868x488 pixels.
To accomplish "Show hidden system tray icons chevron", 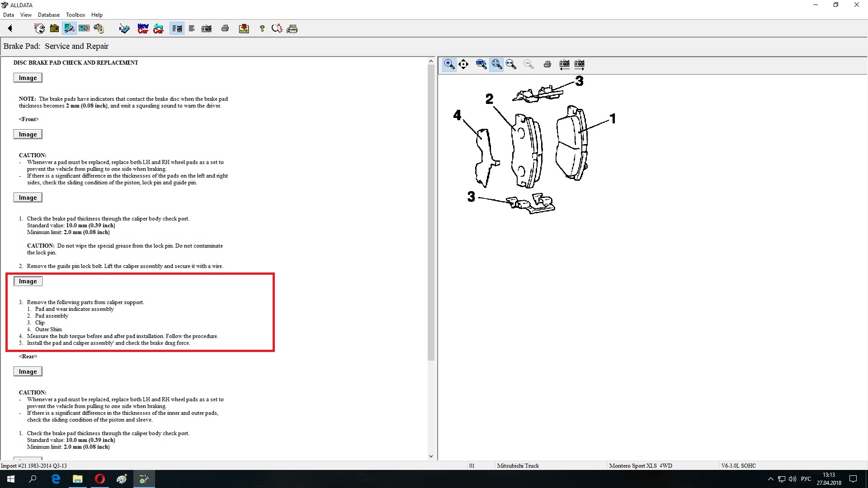I will click(x=770, y=479).
